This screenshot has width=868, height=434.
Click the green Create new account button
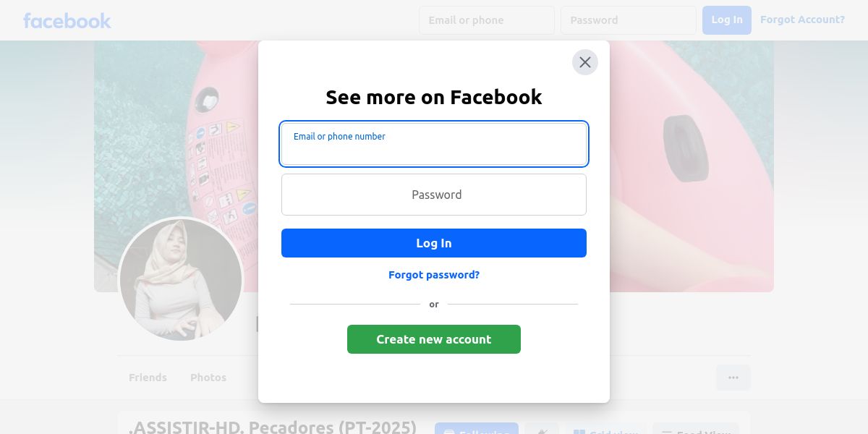point(434,339)
